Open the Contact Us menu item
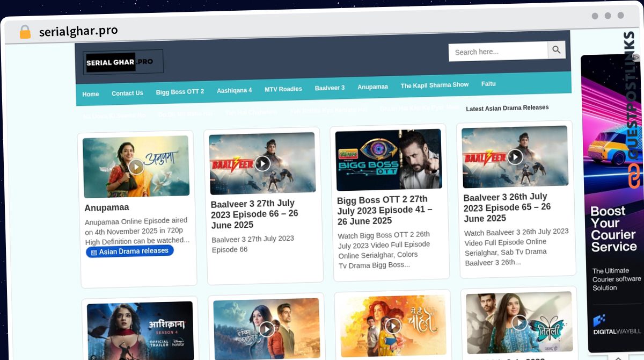The image size is (644, 360). point(127,93)
